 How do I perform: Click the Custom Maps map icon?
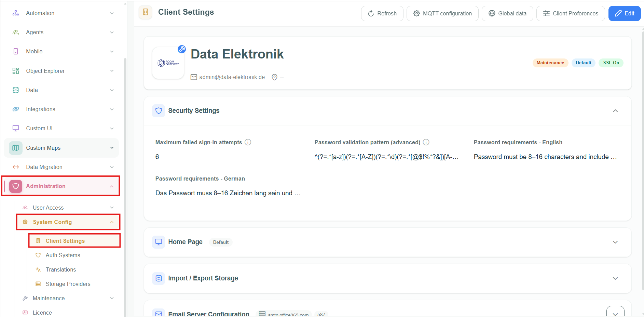pyautogui.click(x=16, y=148)
